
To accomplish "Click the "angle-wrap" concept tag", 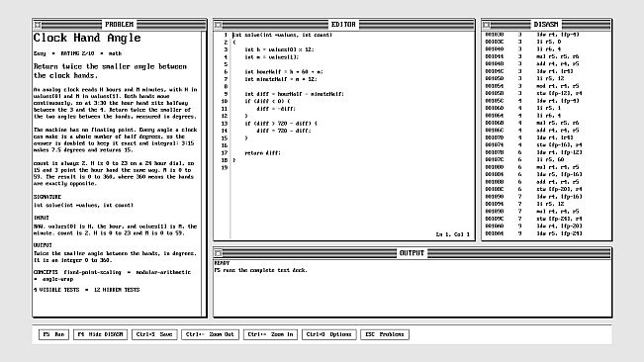I will [x=58, y=279].
